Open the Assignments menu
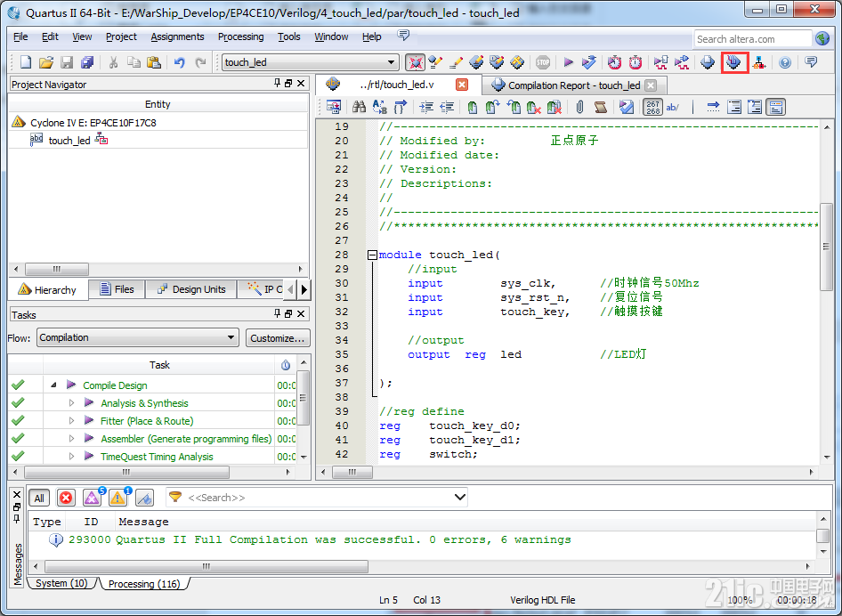842x616 pixels. pos(177,36)
